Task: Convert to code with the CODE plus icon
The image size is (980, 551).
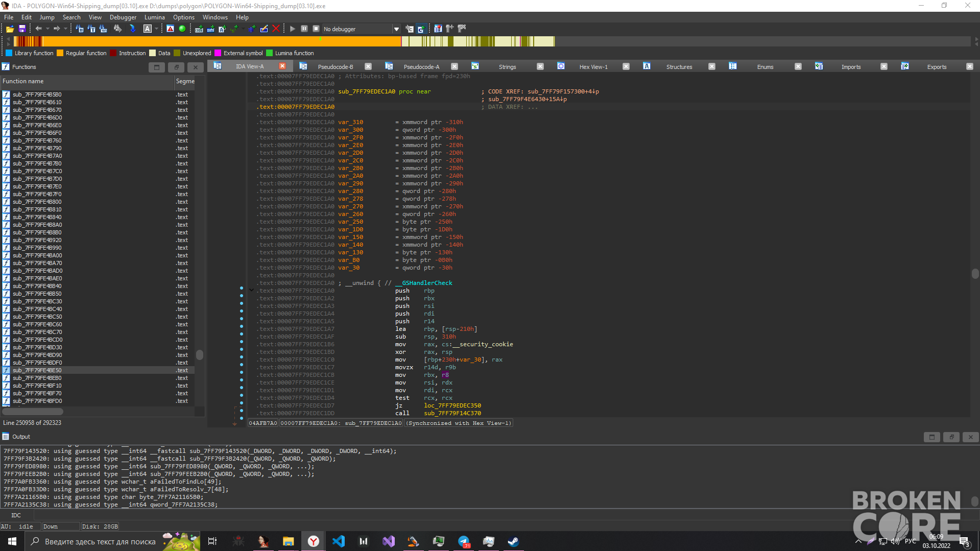Action: (x=199, y=29)
